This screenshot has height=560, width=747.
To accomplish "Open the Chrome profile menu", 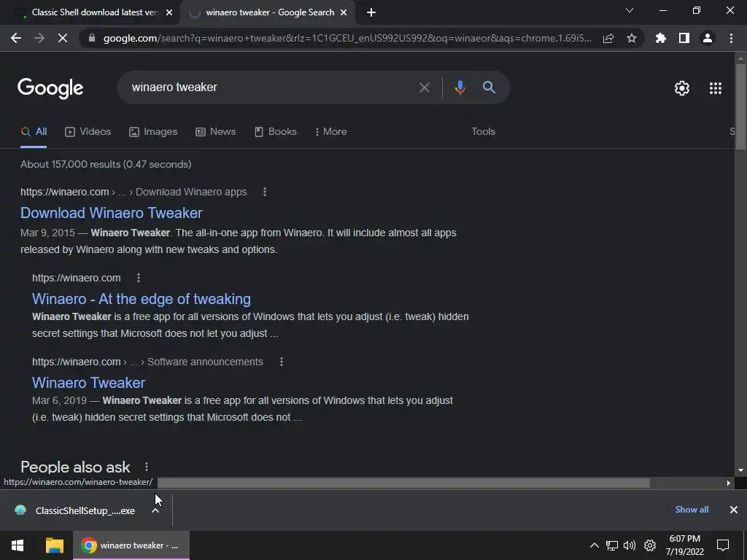I will tap(708, 38).
